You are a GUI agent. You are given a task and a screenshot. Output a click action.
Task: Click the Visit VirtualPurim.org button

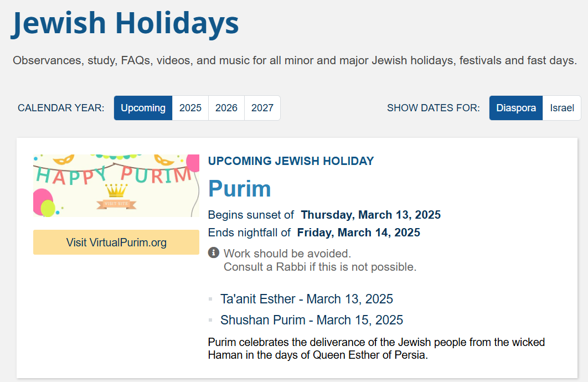coord(116,242)
